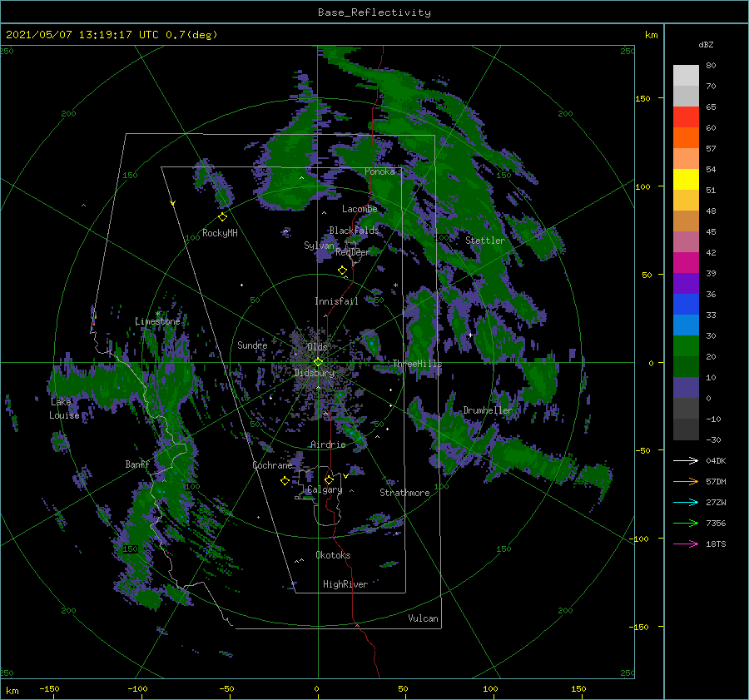Click the Didsbury label
Screen dimensions: 749x700
coord(314,373)
